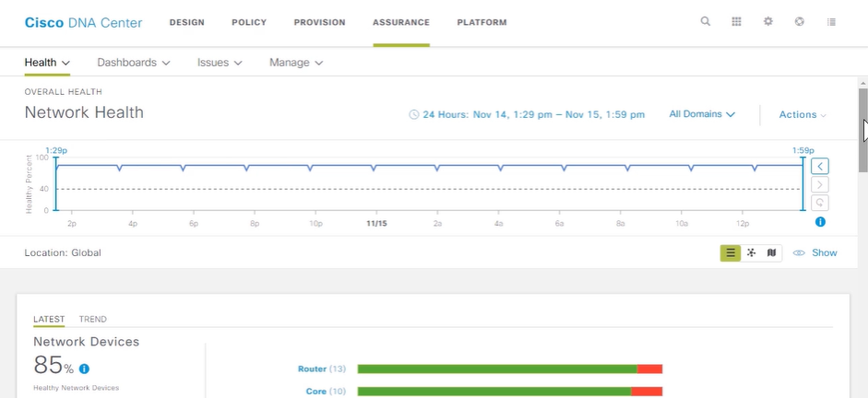Click the Core (10) link
This screenshot has width=868, height=398.
click(326, 392)
